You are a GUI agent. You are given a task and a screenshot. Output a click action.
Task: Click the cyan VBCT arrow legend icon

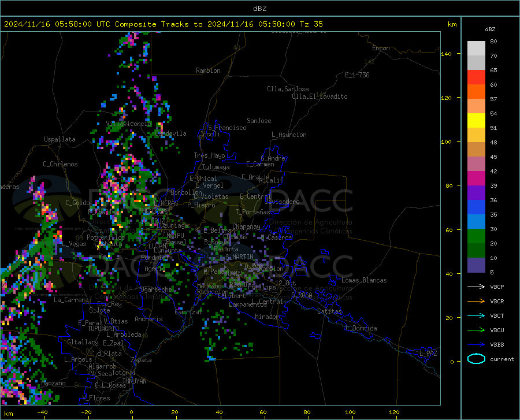point(476,315)
